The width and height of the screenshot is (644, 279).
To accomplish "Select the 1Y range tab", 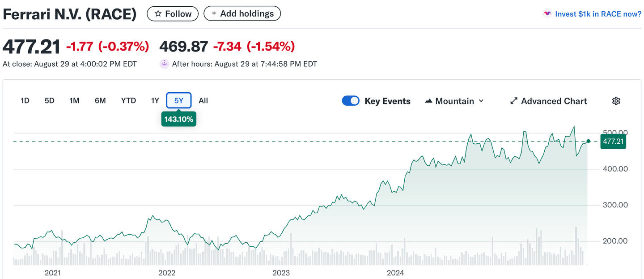I will [x=155, y=100].
